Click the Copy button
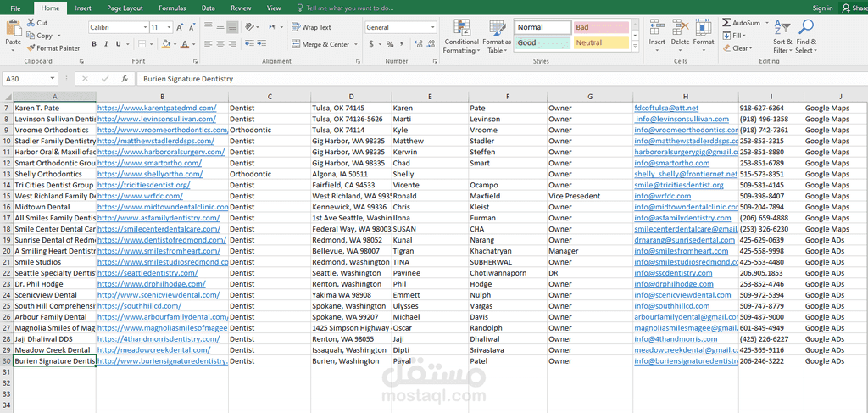This screenshot has height=413, width=868. tap(40, 36)
